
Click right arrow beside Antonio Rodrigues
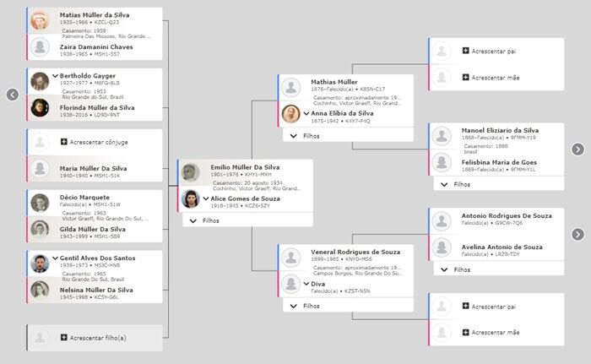point(577,234)
